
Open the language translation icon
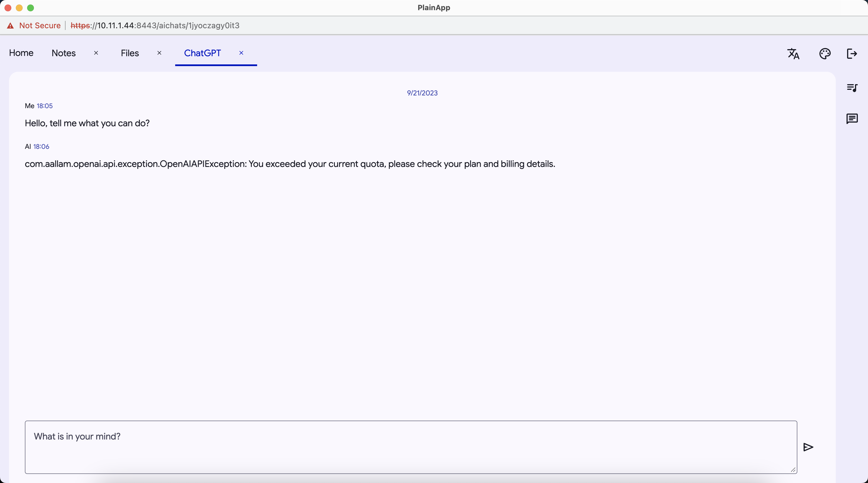793,54
